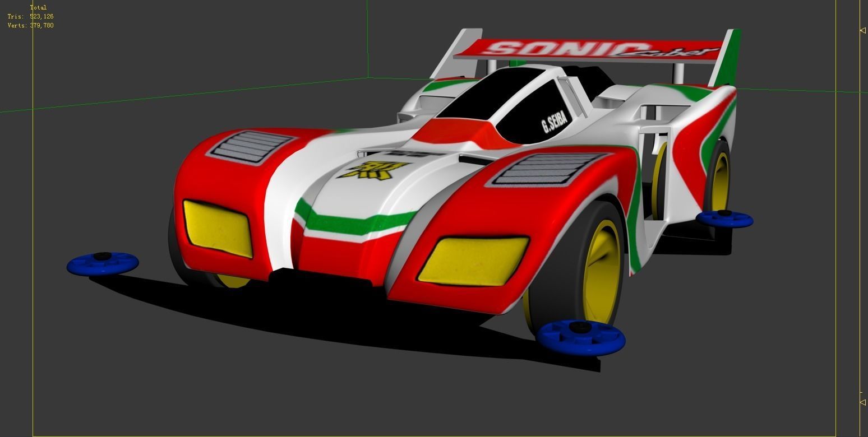Click the lower triangle arrow on right edge

click(862, 402)
